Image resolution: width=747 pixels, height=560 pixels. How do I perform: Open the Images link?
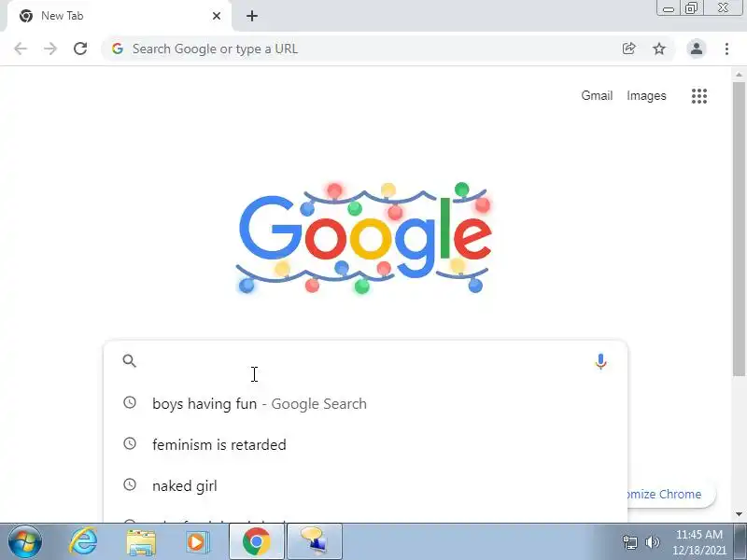click(x=646, y=96)
